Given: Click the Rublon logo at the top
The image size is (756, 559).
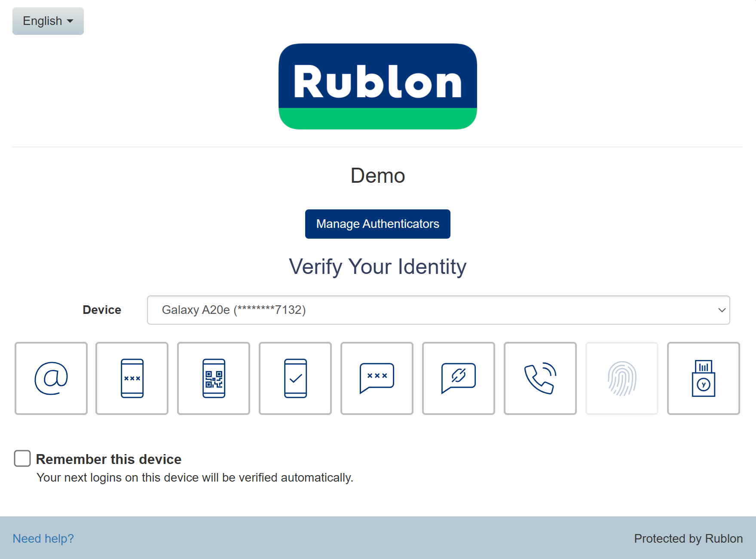Looking at the screenshot, I should (x=378, y=86).
